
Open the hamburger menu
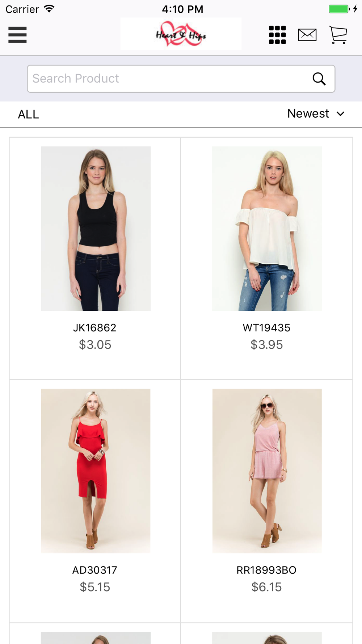pos(17,35)
